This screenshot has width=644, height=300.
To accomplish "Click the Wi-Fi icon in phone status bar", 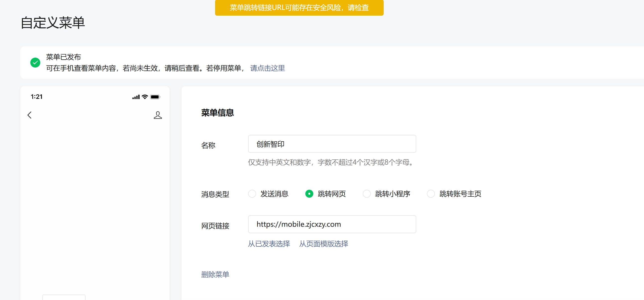I will (x=145, y=97).
